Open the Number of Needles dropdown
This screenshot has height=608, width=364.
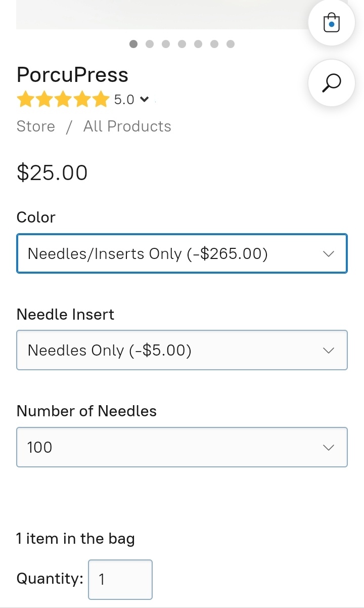tap(182, 447)
